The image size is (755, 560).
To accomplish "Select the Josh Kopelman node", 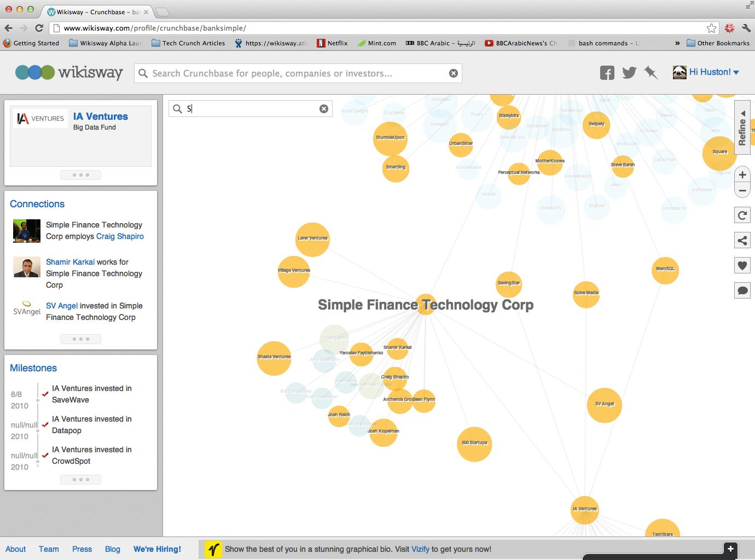I will point(383,432).
